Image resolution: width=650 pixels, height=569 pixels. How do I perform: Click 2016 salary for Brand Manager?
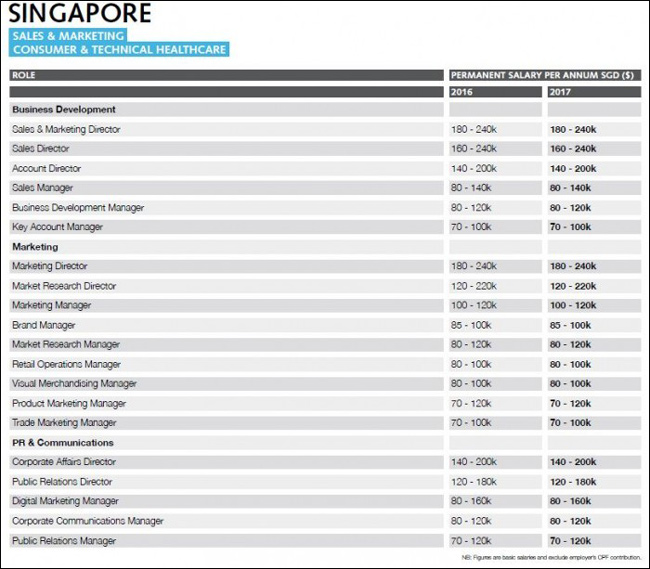[471, 325]
